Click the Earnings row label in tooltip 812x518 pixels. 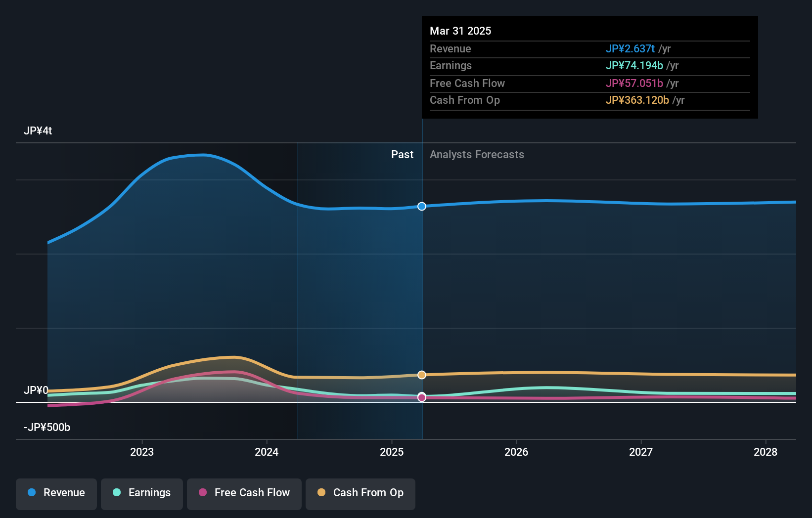point(451,65)
